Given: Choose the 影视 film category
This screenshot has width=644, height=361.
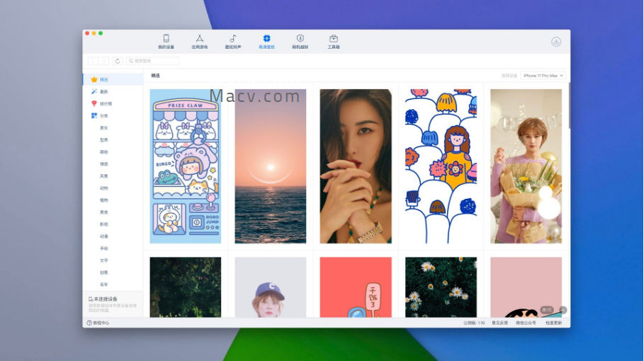Looking at the screenshot, I should click(x=104, y=224).
